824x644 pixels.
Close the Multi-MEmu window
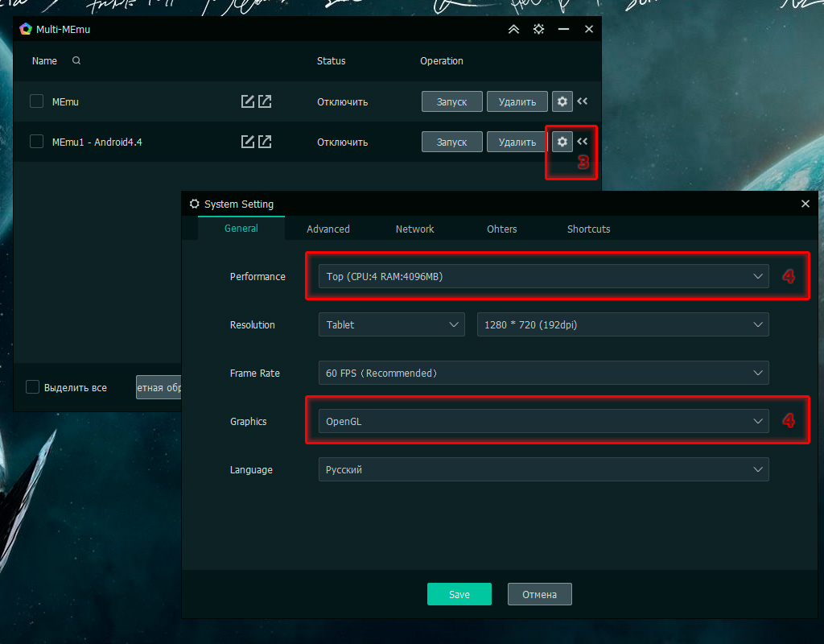589,30
